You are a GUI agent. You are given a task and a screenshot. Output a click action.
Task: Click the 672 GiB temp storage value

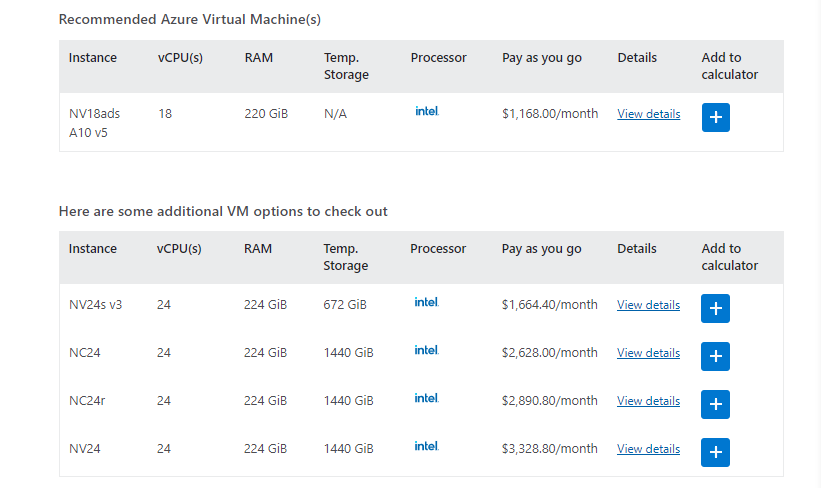345,305
